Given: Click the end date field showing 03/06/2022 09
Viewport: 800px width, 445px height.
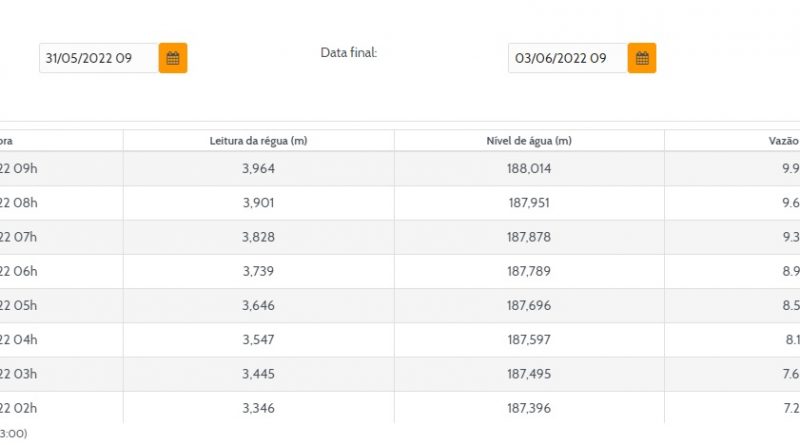Looking at the screenshot, I should (x=567, y=58).
